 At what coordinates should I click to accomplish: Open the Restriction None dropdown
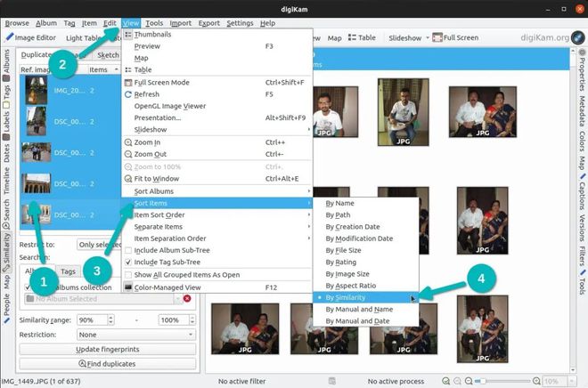[x=136, y=335]
